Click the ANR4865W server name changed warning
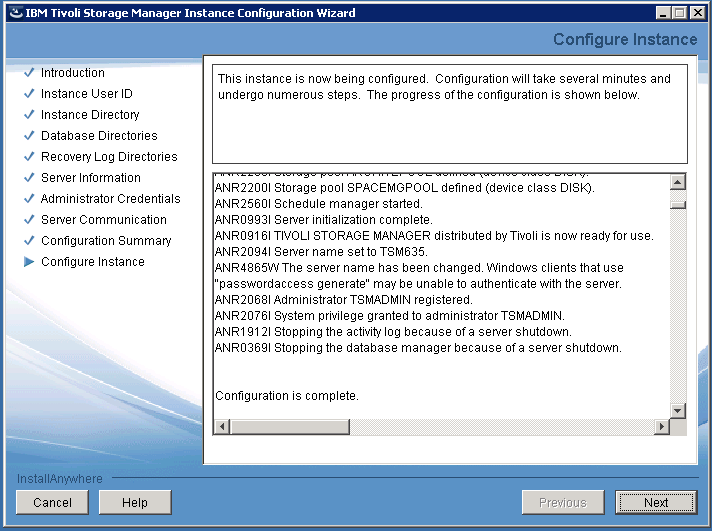Viewport: 712px width, 531px height. [419, 276]
